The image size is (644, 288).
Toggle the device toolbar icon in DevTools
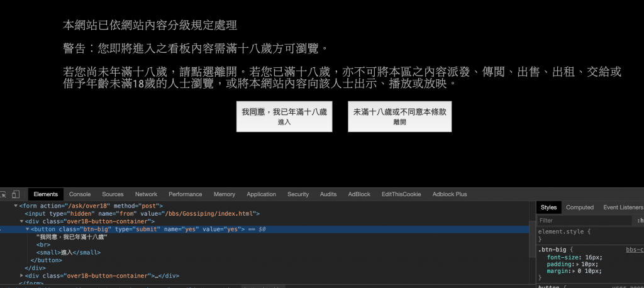[x=16, y=194]
